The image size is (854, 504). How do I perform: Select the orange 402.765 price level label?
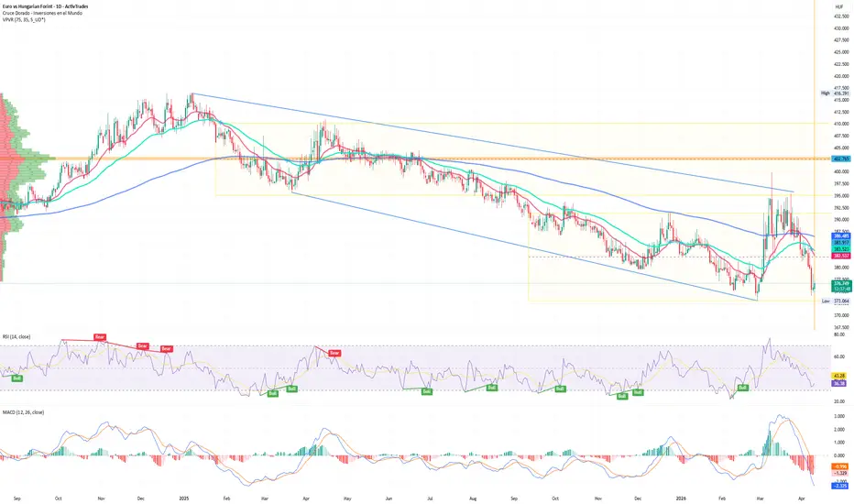841,159
